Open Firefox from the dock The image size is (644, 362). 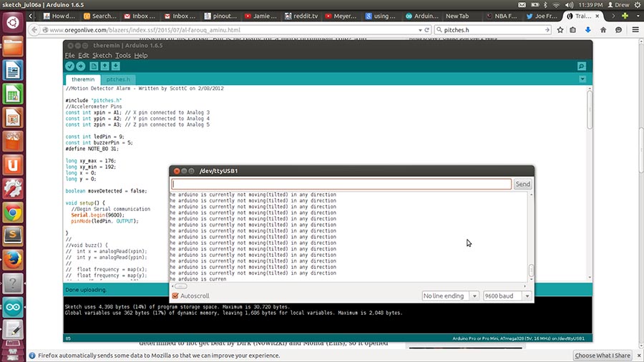click(x=13, y=260)
